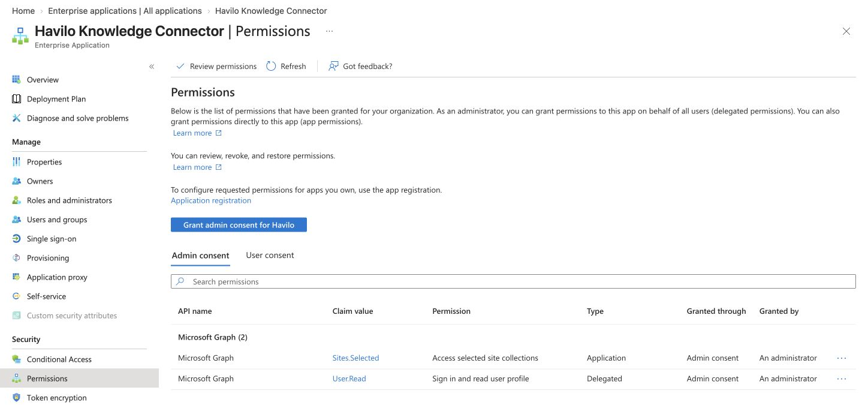Click the Permissions sidebar icon
Viewport: 868px width, 405px height.
[x=17, y=379]
